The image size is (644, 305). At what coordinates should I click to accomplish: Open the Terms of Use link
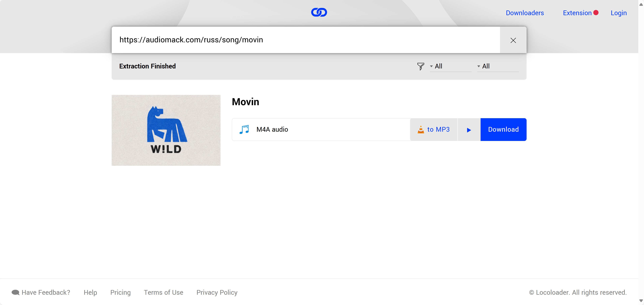click(164, 292)
